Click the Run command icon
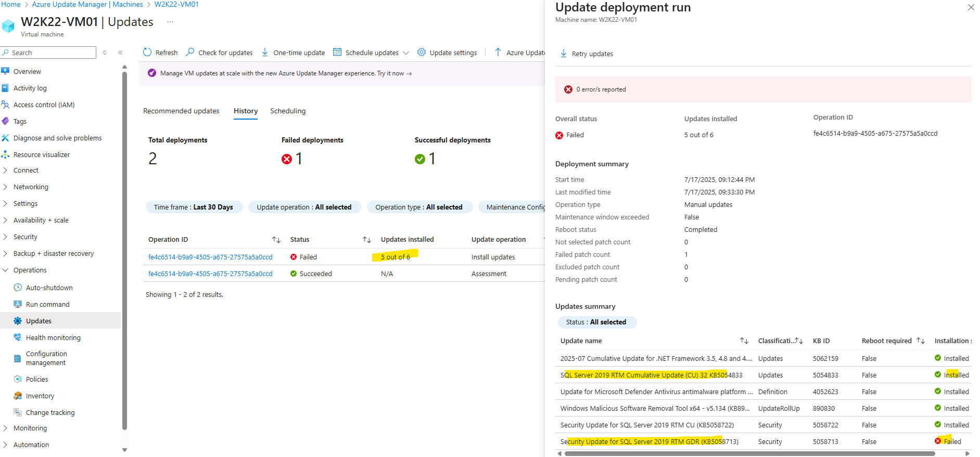The image size is (980, 457). pos(18,304)
